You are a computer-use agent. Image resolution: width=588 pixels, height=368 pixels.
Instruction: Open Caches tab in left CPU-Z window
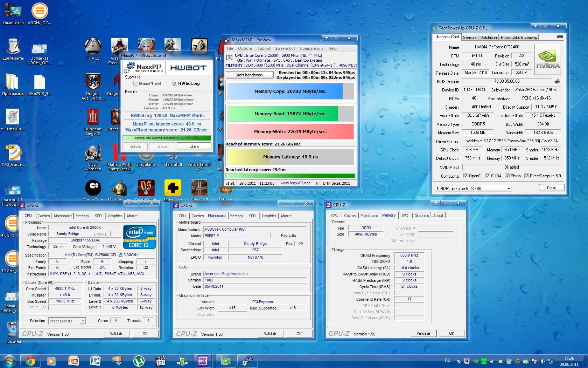coord(44,216)
